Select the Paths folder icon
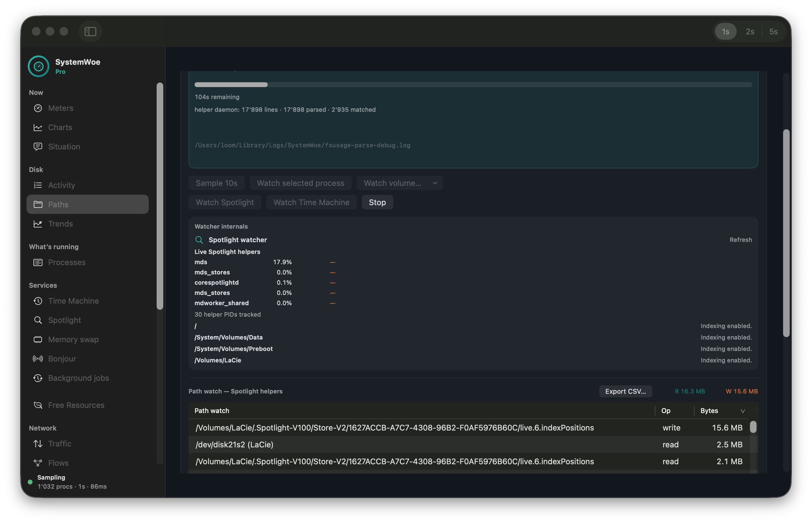812x523 pixels. point(38,205)
